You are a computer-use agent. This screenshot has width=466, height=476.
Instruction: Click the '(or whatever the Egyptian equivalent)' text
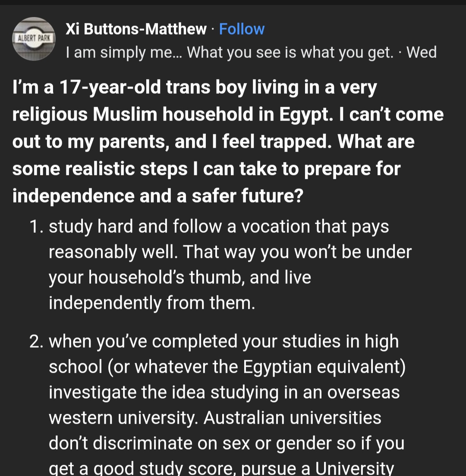coord(256,367)
